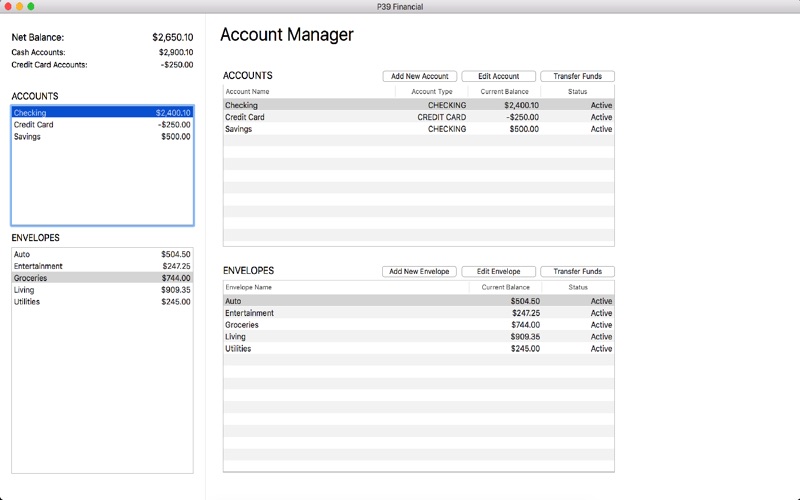The height and width of the screenshot is (500, 800).
Task: Sort envelopes table by Status header
Action: [578, 287]
